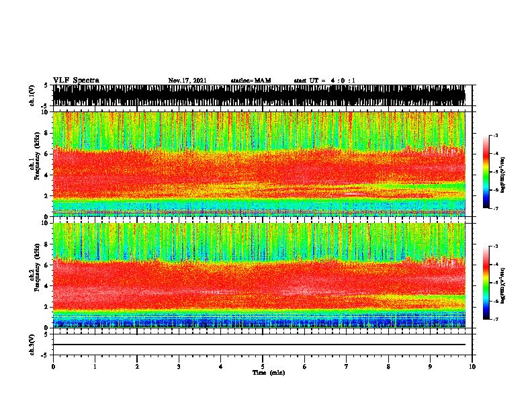Click the flat line in ch.3(V) panel
This screenshot has width=532, height=411.
(x=259, y=345)
